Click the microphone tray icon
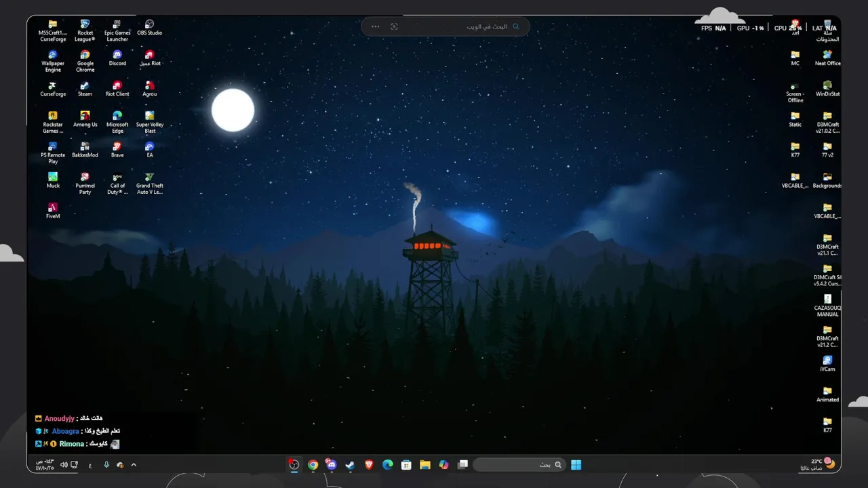 coord(106,465)
